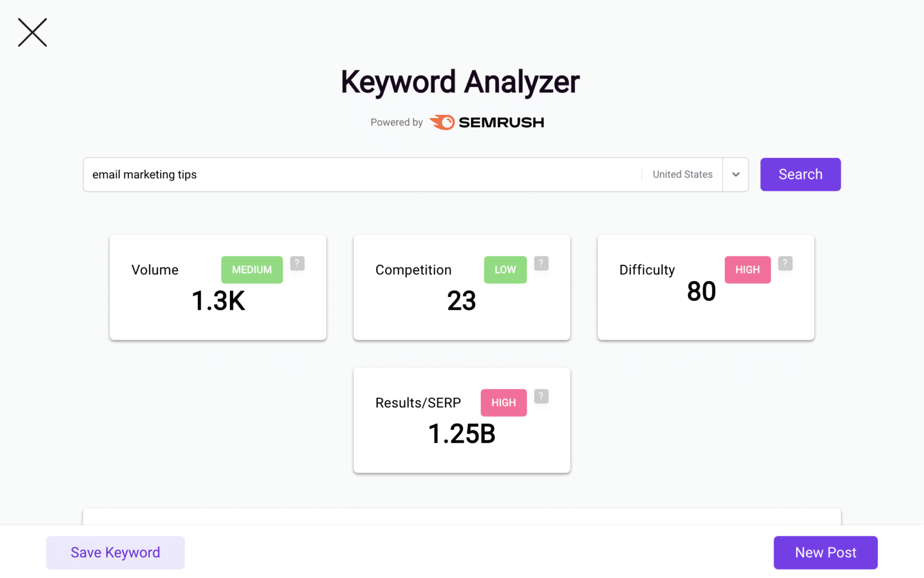Open the Difficulty help icon

pyautogui.click(x=784, y=263)
